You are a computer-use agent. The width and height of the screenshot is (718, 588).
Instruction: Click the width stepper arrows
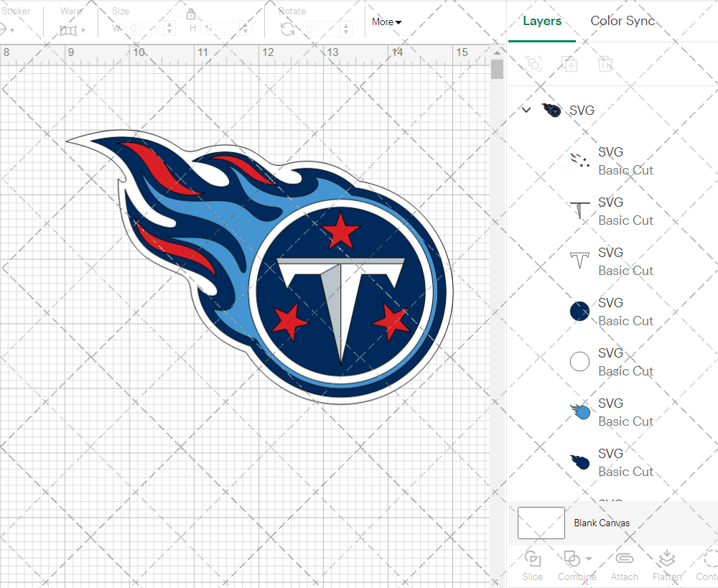[x=169, y=29]
